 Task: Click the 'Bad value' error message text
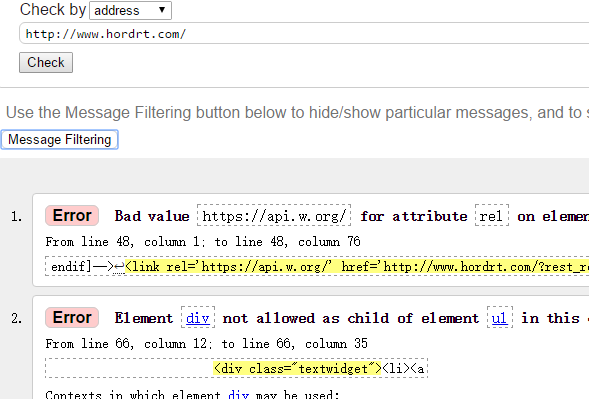pos(152,216)
